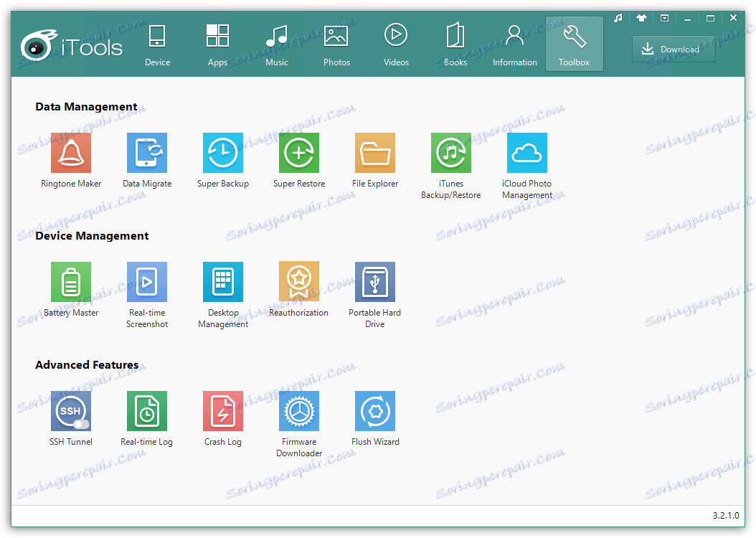
Task: Open the Music tab
Action: (x=277, y=44)
